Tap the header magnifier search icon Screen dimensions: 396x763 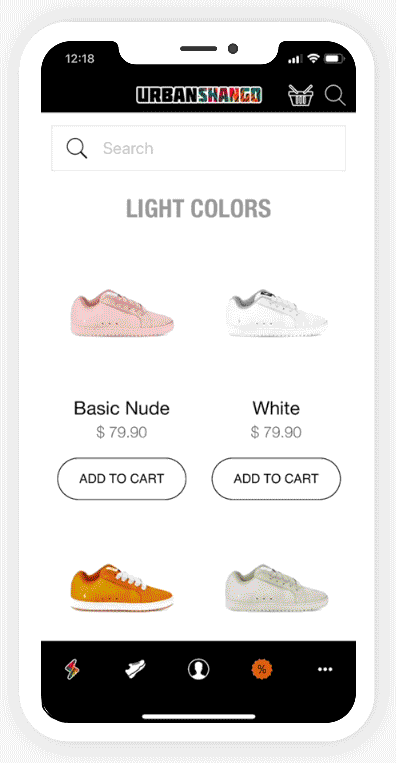click(x=335, y=95)
